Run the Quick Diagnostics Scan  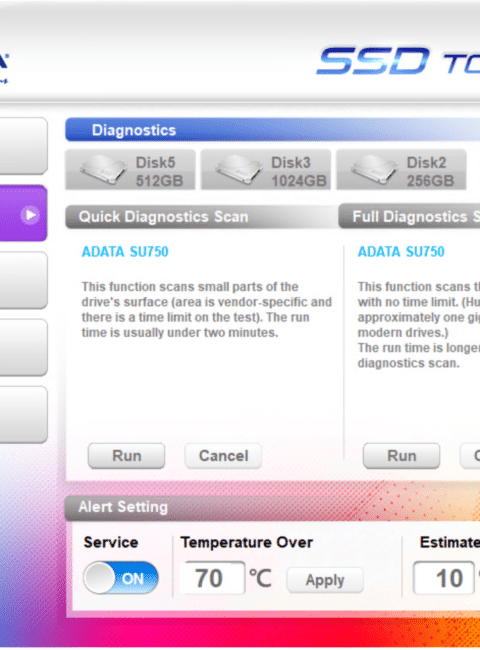126,456
